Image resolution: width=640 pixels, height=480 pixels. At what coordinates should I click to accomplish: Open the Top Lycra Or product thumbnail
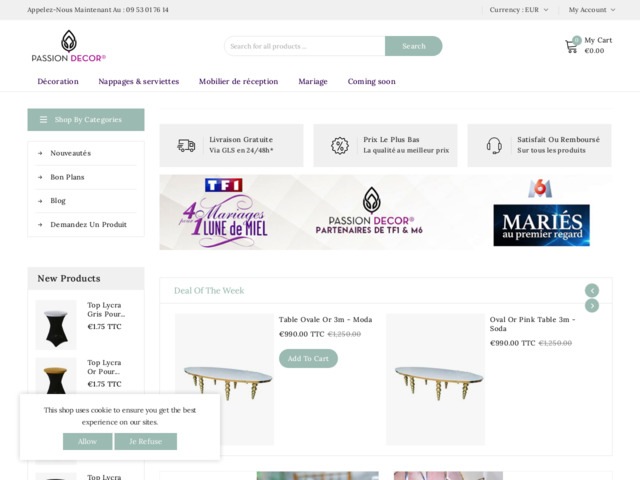tap(56, 376)
